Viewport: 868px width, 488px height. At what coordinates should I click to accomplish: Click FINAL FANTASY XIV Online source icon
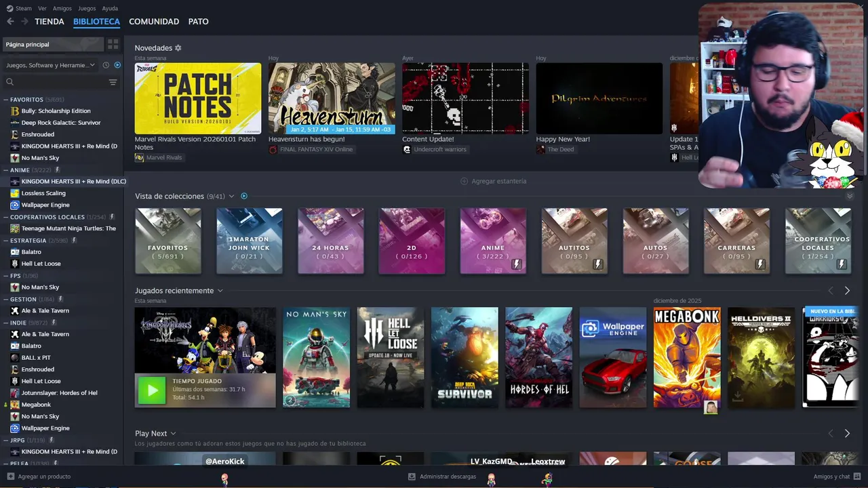coord(273,149)
